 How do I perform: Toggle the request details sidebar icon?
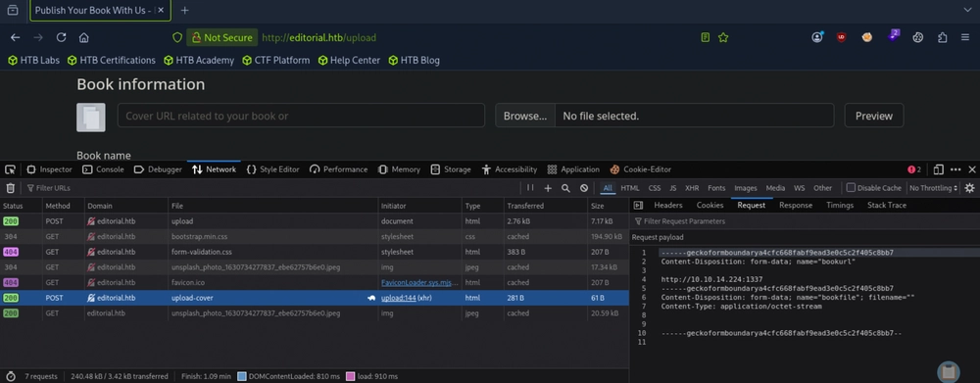pos(638,205)
